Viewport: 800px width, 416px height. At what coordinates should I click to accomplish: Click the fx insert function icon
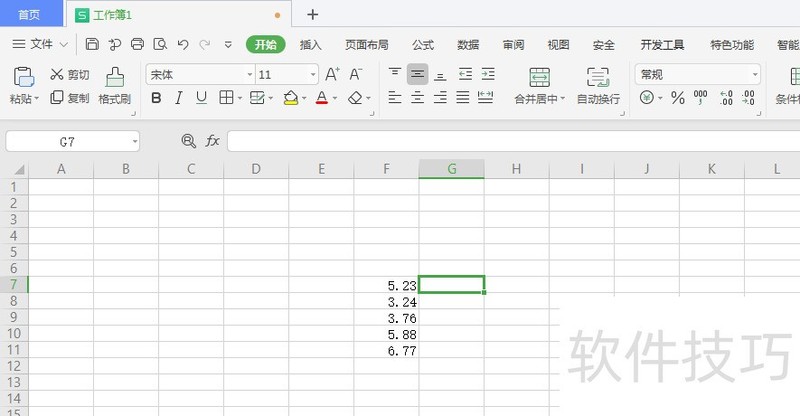click(212, 141)
